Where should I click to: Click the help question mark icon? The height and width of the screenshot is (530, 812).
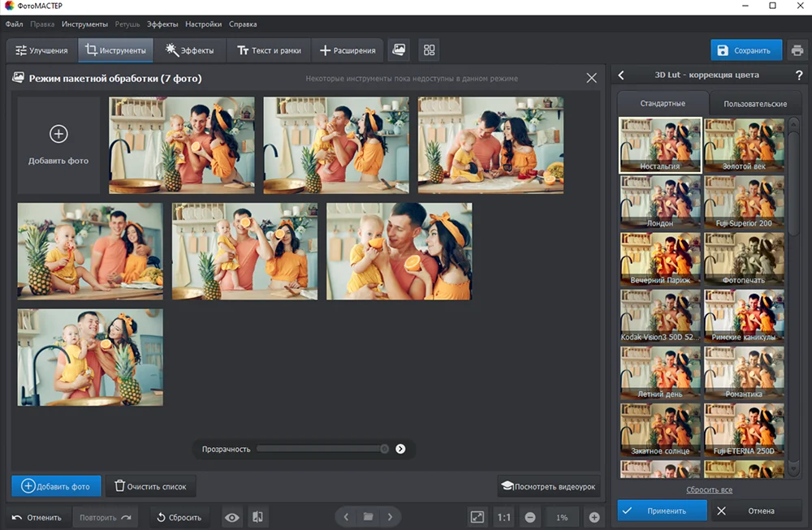[x=799, y=75]
